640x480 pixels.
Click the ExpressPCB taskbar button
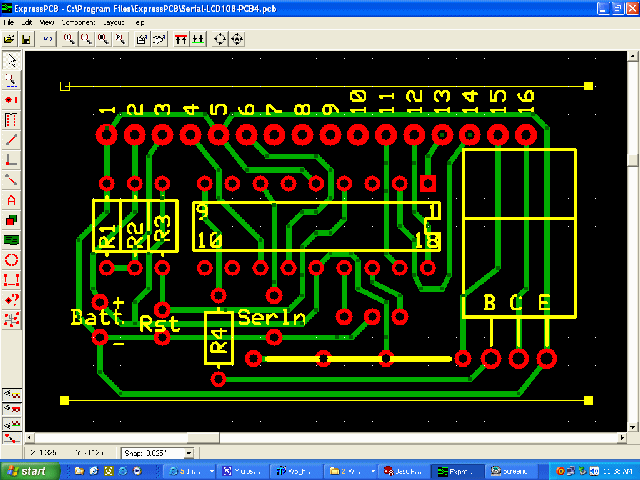tap(458, 471)
